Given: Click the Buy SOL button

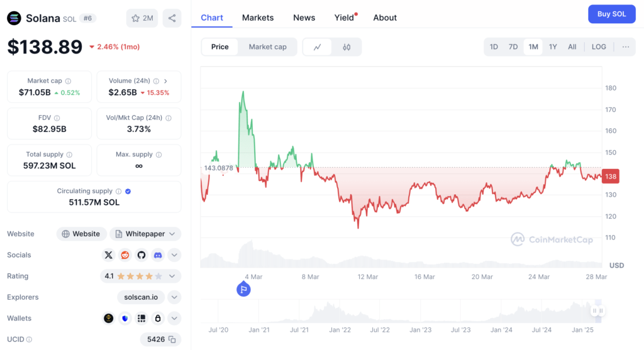Looking at the screenshot, I should click(x=611, y=14).
